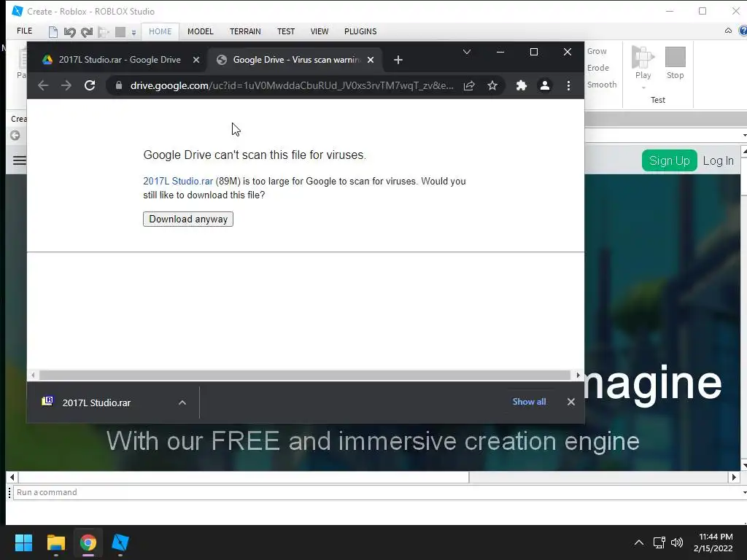
Task: Open a new Chrome tab
Action: tap(398, 60)
